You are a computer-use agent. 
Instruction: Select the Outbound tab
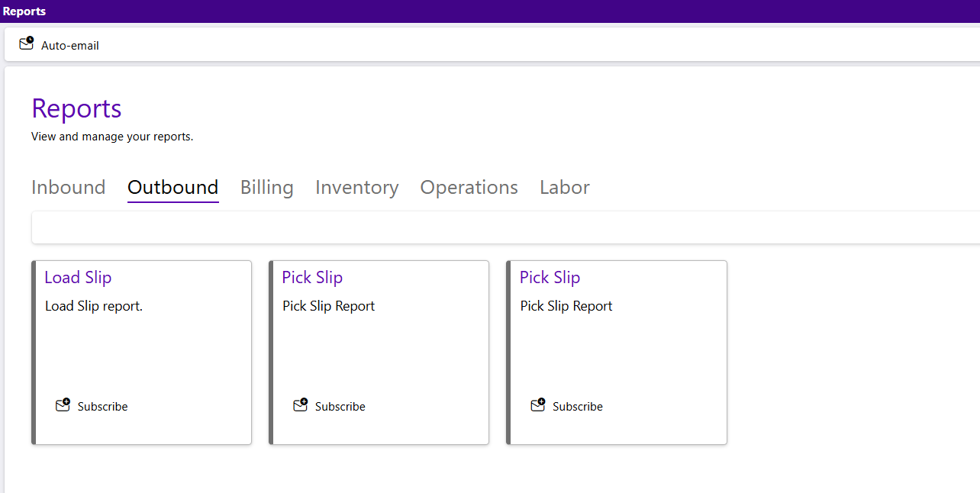172,188
